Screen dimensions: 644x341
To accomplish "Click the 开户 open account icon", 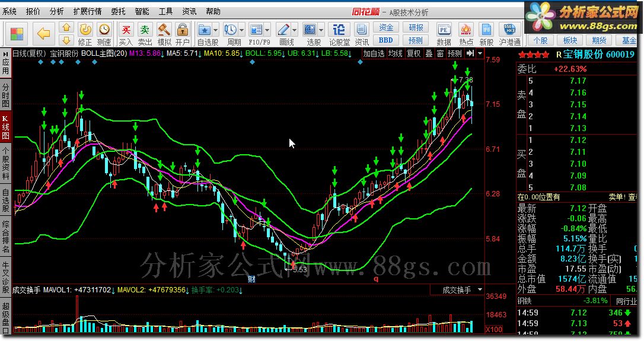I will click(x=183, y=34).
